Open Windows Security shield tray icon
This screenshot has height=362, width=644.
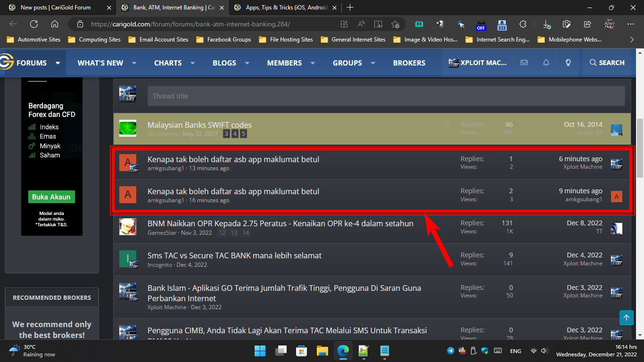click(x=485, y=351)
